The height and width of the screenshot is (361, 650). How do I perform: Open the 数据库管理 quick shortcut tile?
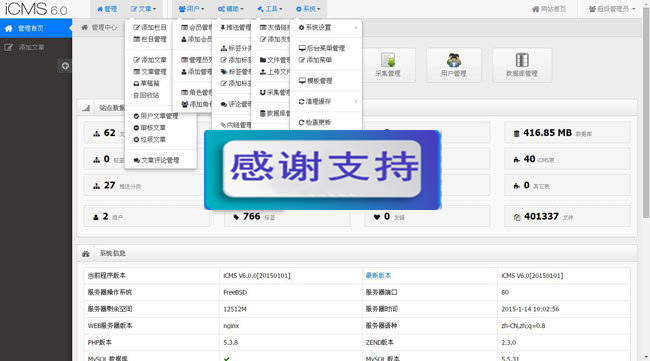[522, 65]
